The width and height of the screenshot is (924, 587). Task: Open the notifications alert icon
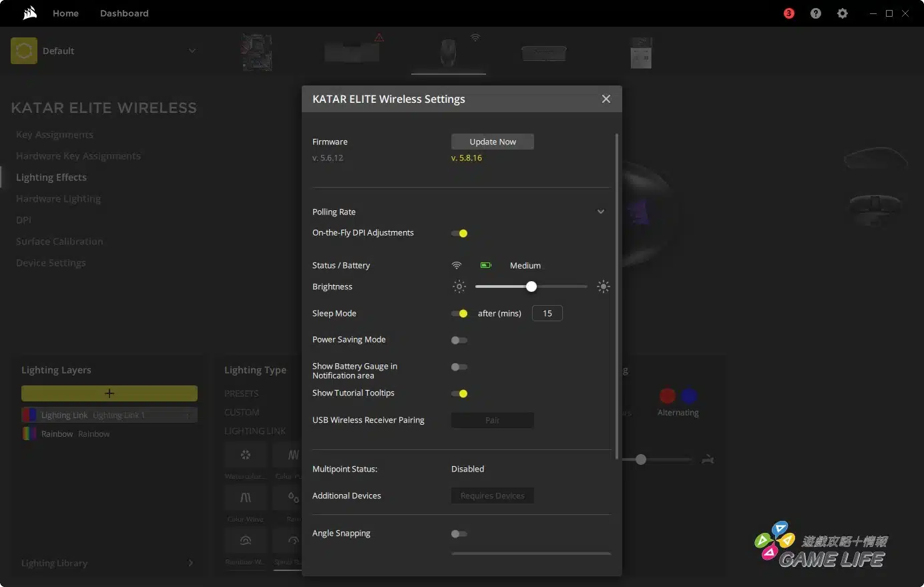tap(789, 13)
